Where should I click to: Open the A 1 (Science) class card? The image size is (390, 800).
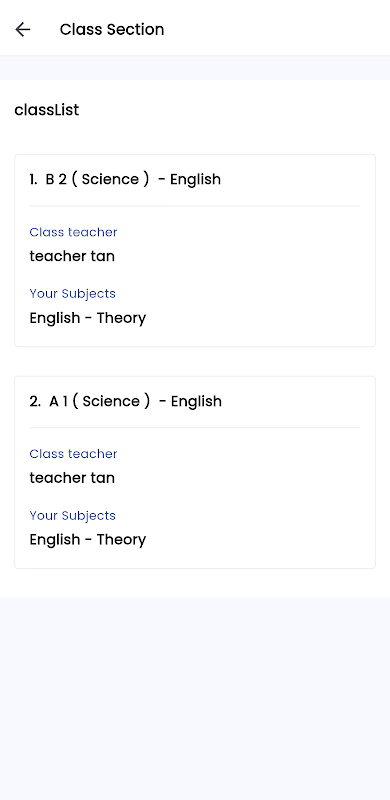(195, 472)
